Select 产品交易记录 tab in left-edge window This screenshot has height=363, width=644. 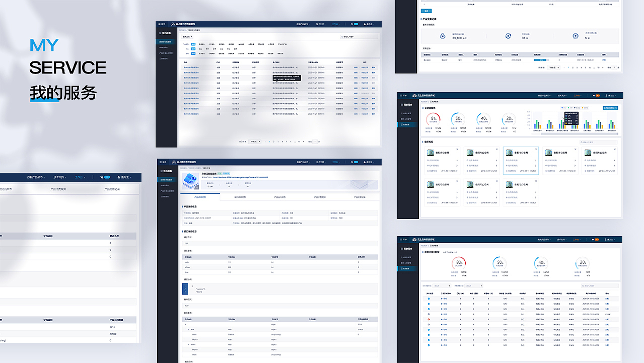112,189
